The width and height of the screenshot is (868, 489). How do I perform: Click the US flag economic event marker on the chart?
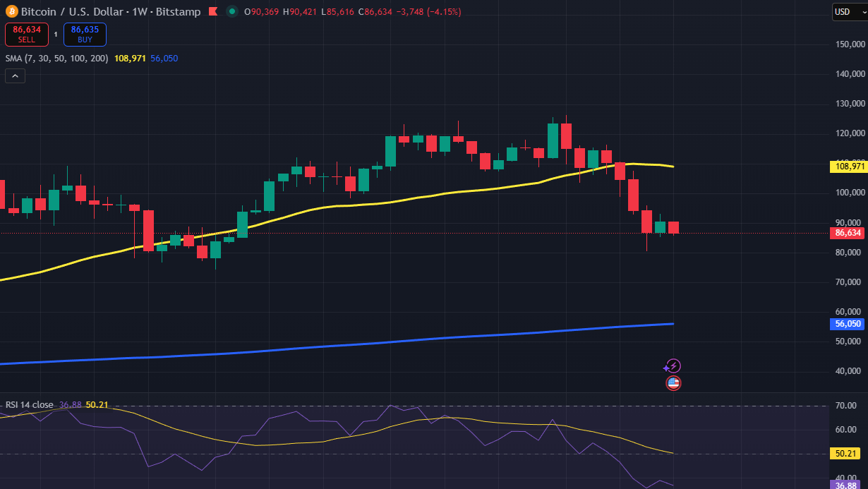tap(673, 383)
